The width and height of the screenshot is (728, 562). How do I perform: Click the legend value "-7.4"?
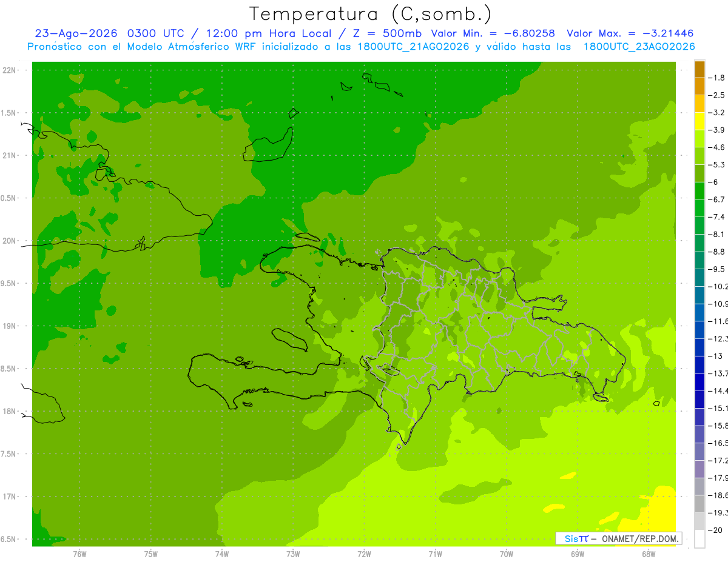tap(716, 217)
